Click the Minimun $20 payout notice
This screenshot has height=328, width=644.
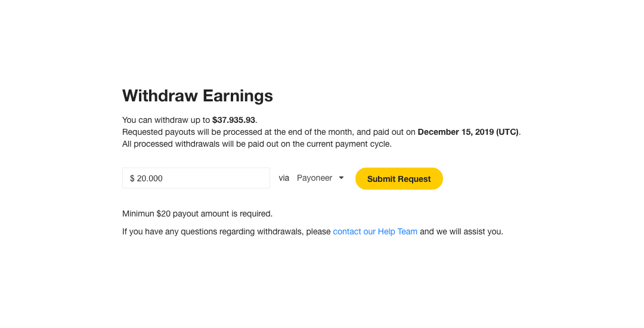(197, 214)
